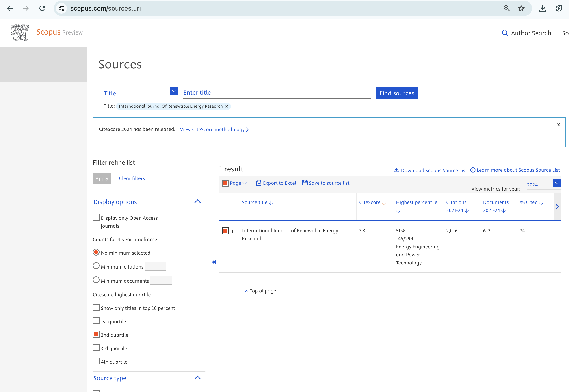Click the Top of page caret icon
Image resolution: width=569 pixels, height=392 pixels.
(247, 291)
